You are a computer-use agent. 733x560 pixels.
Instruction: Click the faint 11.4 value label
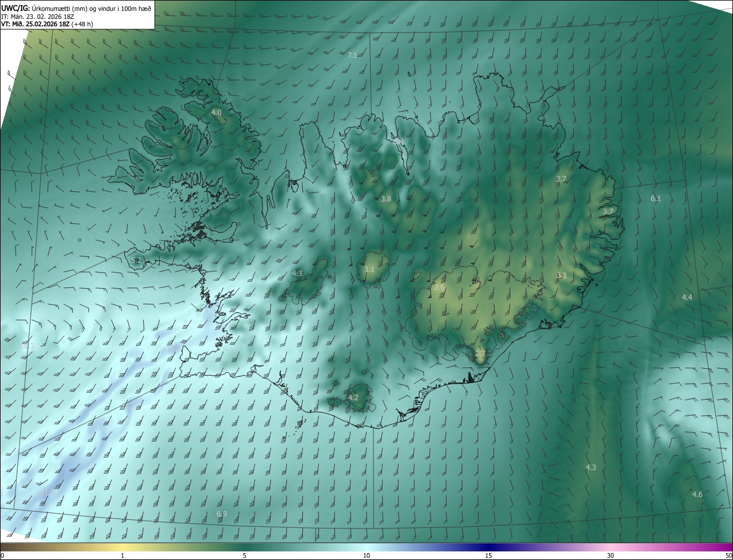click(x=49, y=492)
